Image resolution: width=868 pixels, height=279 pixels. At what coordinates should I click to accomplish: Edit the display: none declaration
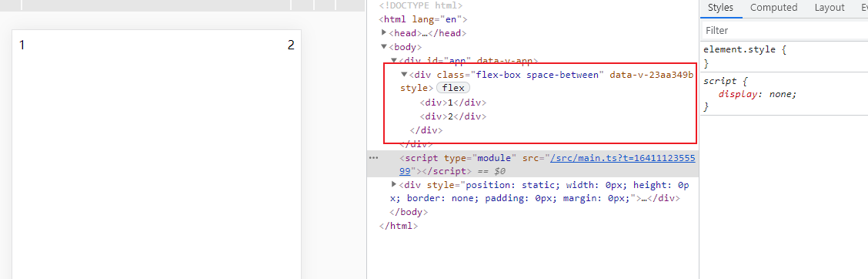pos(757,94)
